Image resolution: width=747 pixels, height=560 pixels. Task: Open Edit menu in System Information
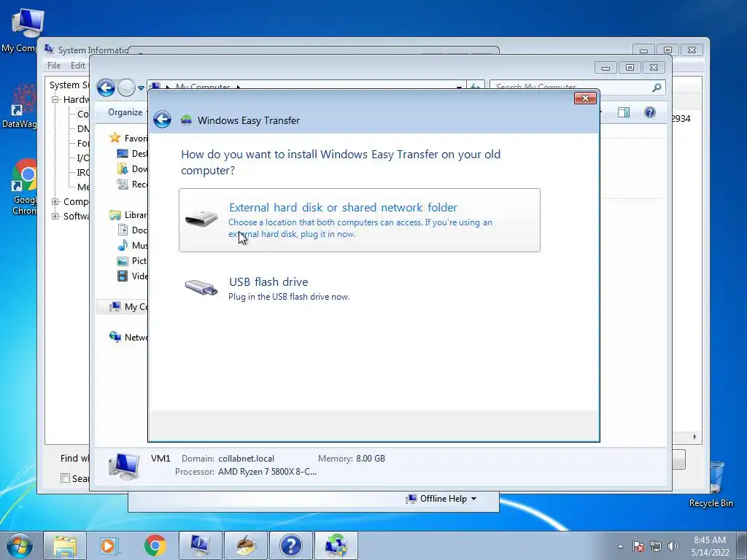[77, 65]
